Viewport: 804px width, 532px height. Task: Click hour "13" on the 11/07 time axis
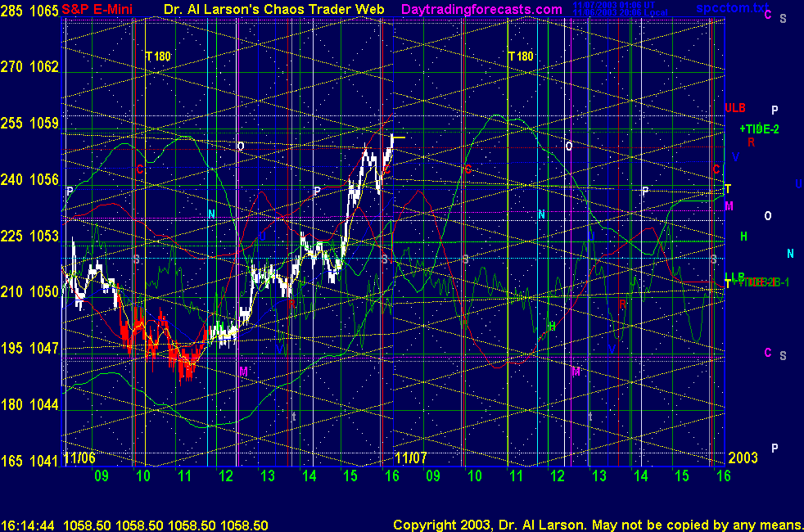(599, 476)
